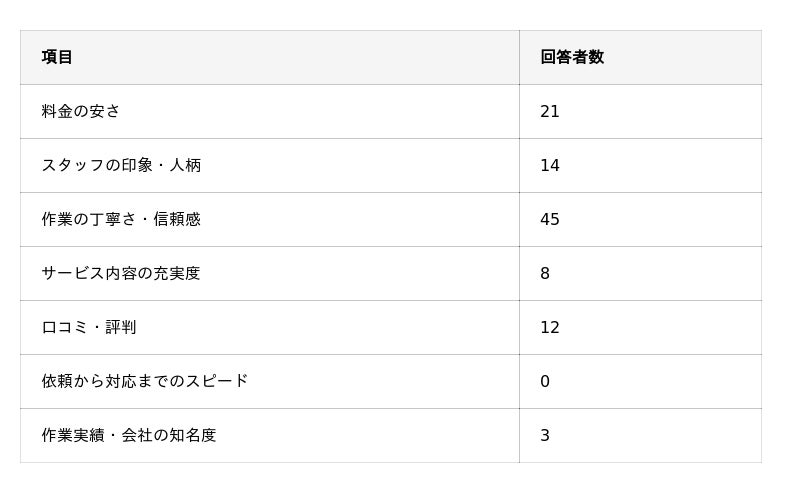The image size is (800, 493).
Task: Click the value 8 cell
Action: [x=545, y=273]
